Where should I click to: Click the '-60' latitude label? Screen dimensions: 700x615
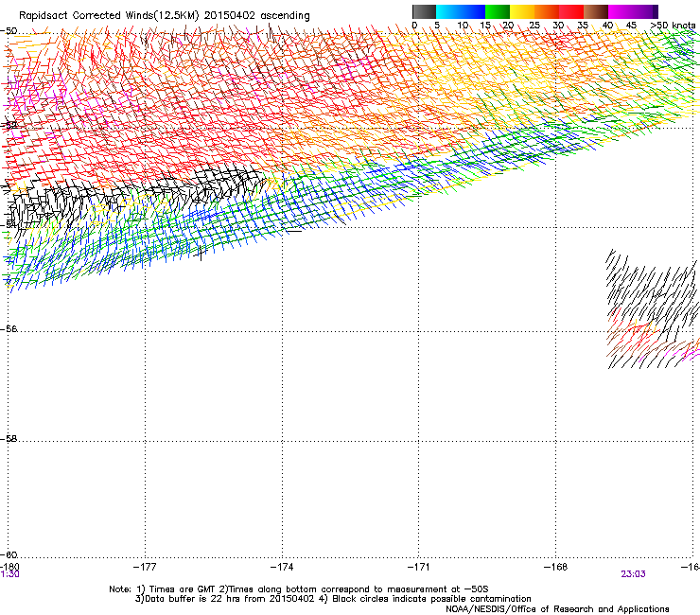9,554
